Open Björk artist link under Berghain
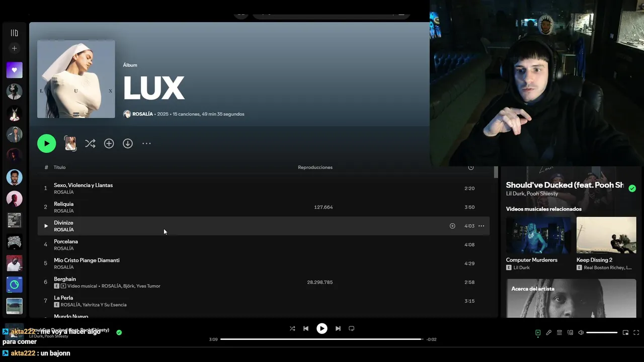 point(129,286)
